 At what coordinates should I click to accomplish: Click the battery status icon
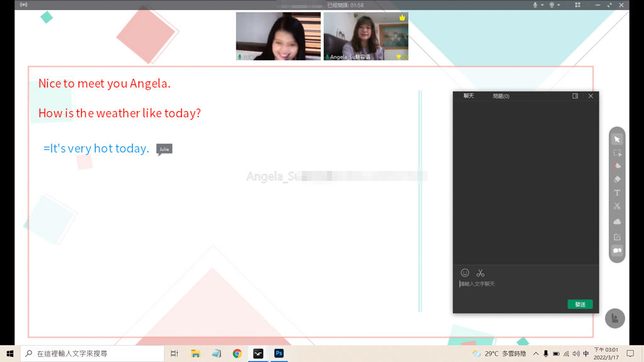(x=556, y=353)
